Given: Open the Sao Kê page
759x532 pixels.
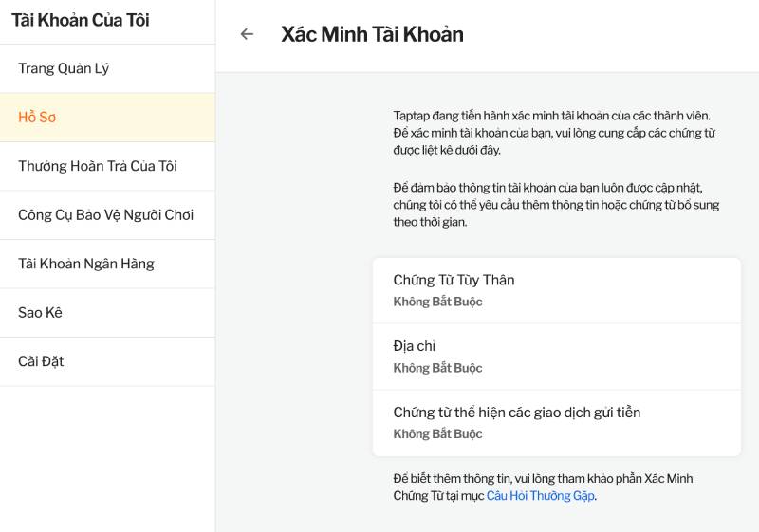Looking at the screenshot, I should click(40, 313).
